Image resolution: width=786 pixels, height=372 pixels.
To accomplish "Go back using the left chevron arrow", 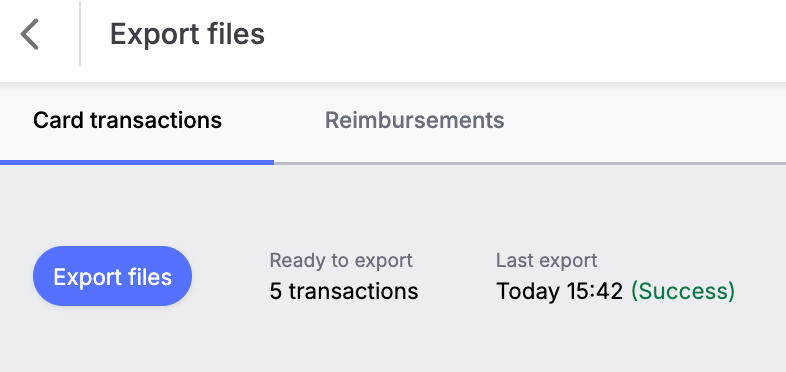I will [30, 34].
